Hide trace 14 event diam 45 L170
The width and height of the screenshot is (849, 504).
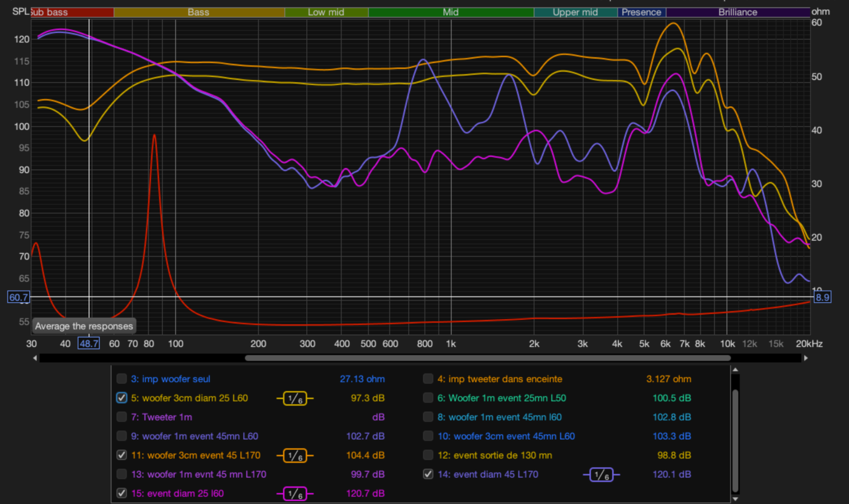click(x=428, y=474)
